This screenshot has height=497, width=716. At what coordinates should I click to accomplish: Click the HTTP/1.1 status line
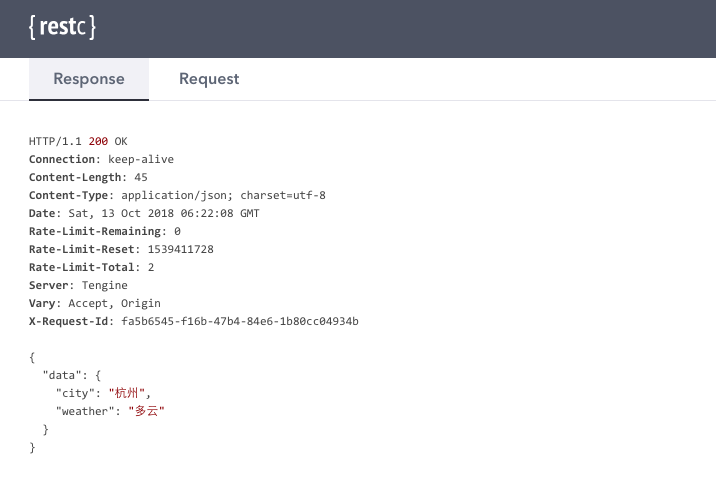point(78,141)
